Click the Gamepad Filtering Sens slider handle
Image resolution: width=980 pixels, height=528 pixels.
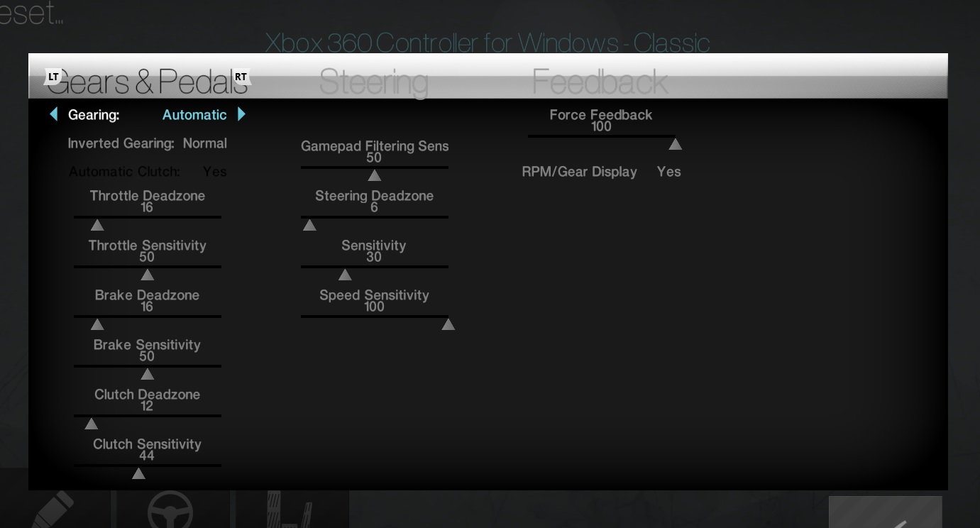point(374,176)
